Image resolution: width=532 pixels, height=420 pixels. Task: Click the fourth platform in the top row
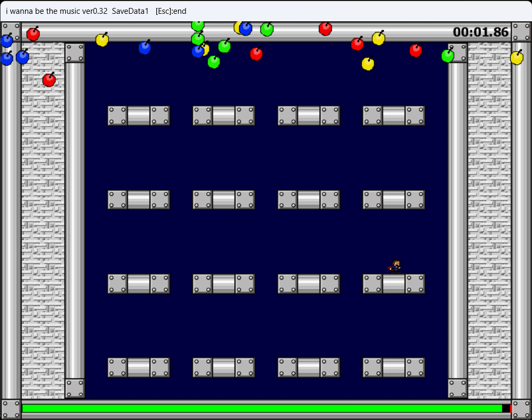394,115
